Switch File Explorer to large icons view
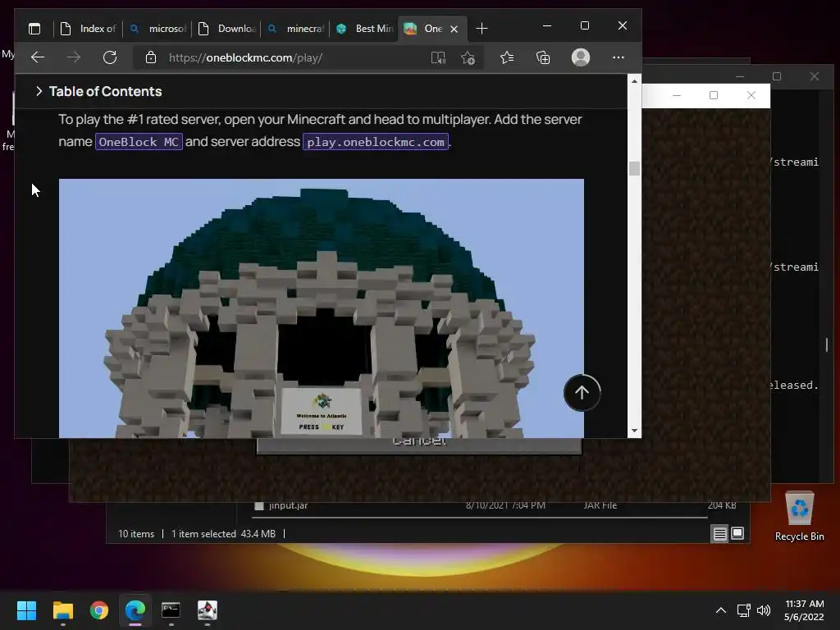 pos(737,533)
